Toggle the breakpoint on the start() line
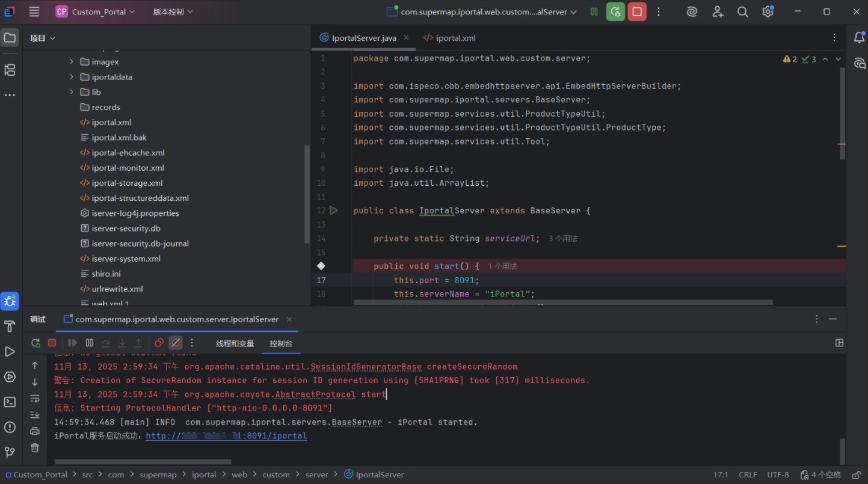 pos(321,266)
